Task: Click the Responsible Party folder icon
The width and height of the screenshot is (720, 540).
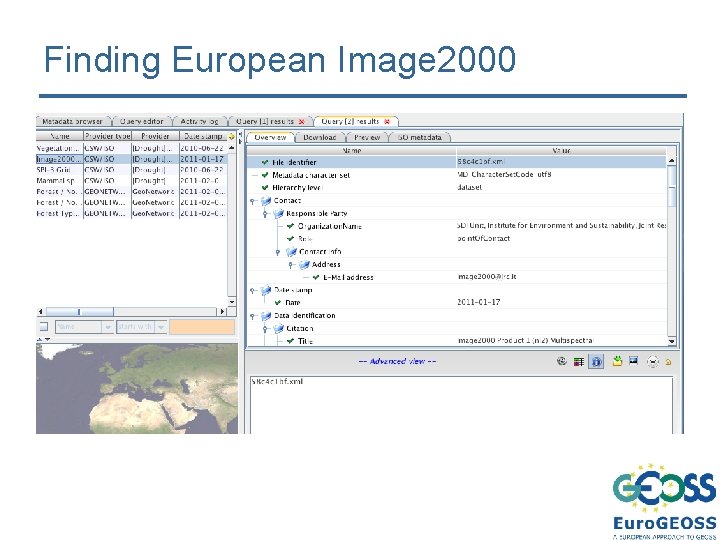Action: coord(278,214)
